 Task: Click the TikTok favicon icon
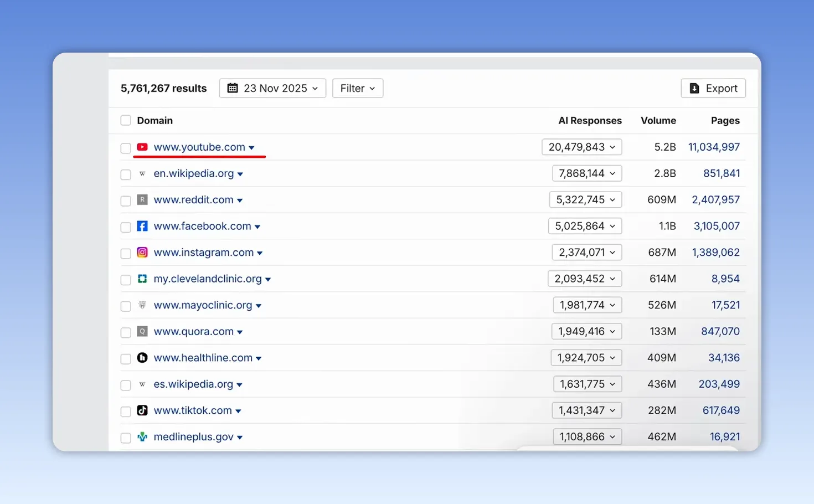(x=142, y=410)
